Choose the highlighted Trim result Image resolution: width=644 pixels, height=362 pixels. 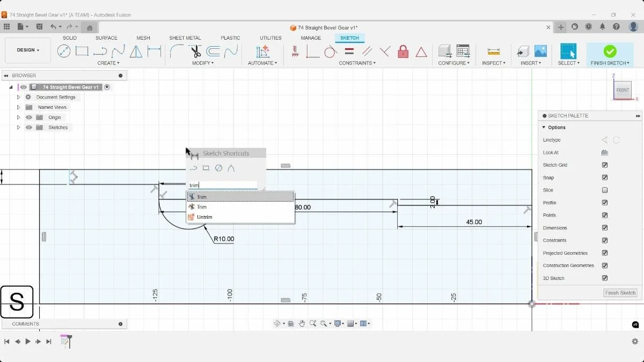[x=240, y=197]
